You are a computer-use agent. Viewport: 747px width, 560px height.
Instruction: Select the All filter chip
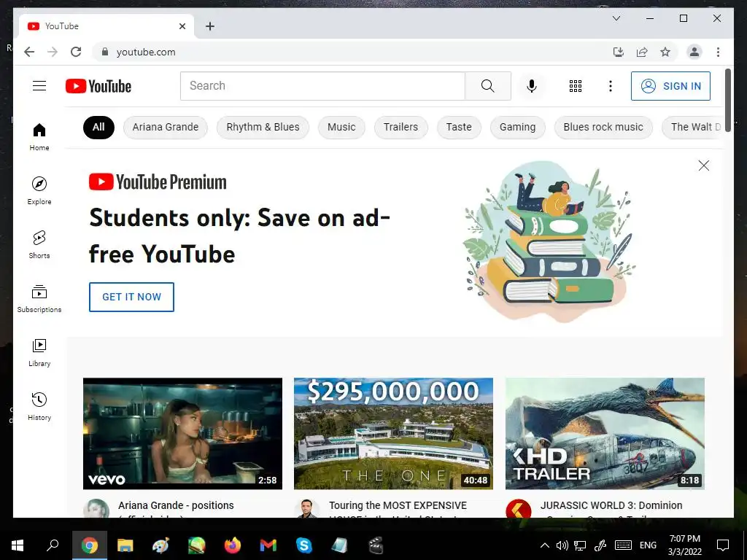[x=98, y=127]
